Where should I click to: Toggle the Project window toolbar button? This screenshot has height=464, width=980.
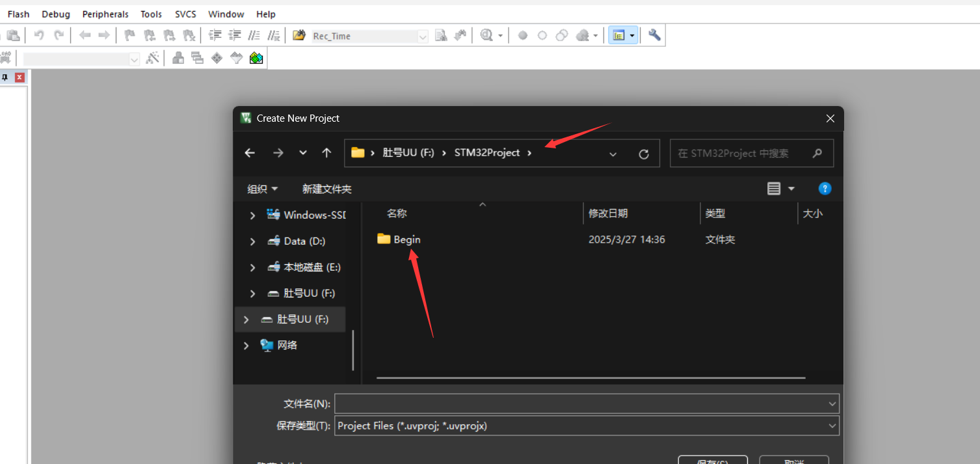tap(618, 35)
